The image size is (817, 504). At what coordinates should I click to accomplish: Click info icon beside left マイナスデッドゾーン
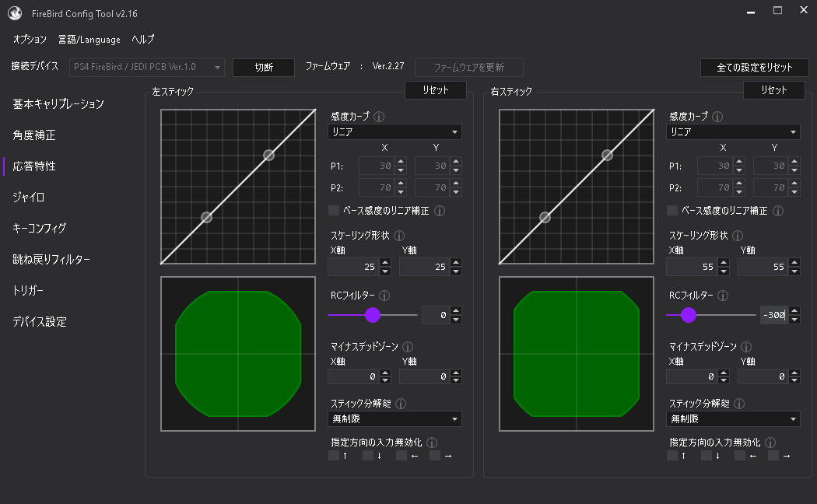[408, 347]
